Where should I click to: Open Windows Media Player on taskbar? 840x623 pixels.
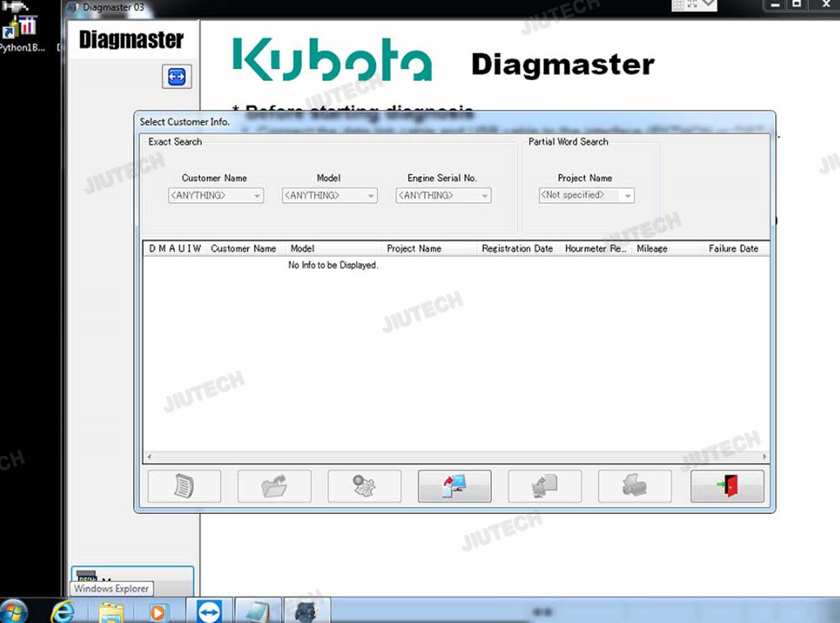[158, 612]
